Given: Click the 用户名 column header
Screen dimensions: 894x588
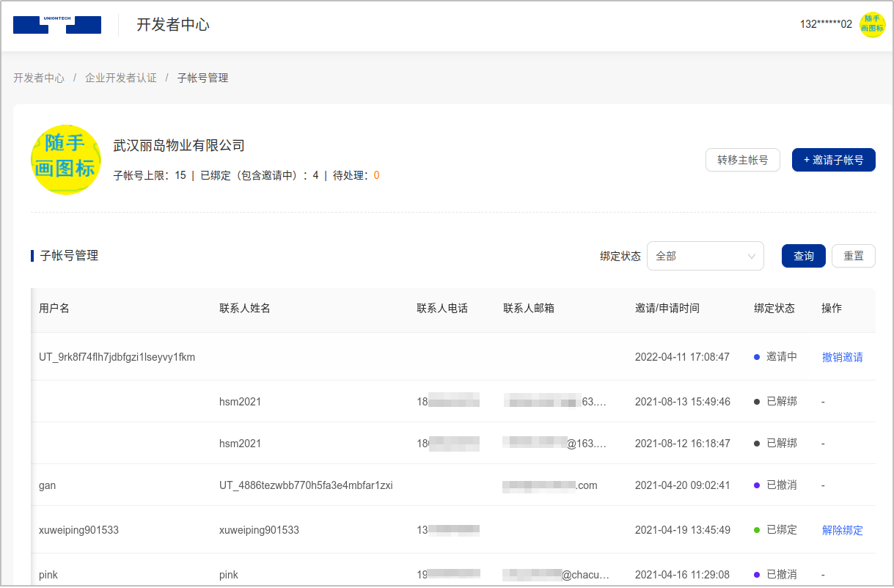Looking at the screenshot, I should [54, 309].
